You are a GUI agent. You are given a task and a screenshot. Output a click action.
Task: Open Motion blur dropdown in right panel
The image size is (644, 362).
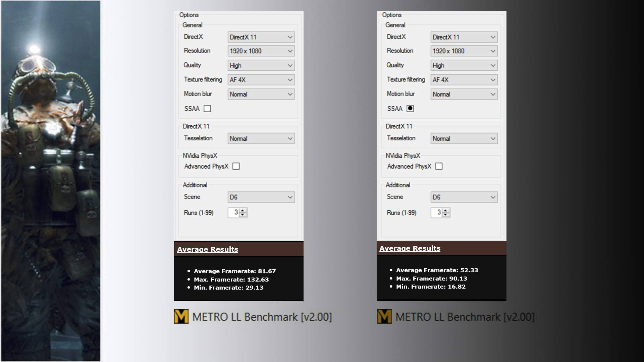coord(464,94)
